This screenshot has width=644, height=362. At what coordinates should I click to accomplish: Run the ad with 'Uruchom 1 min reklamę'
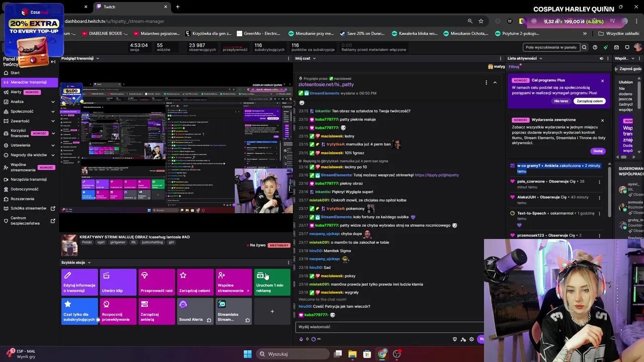point(272,282)
